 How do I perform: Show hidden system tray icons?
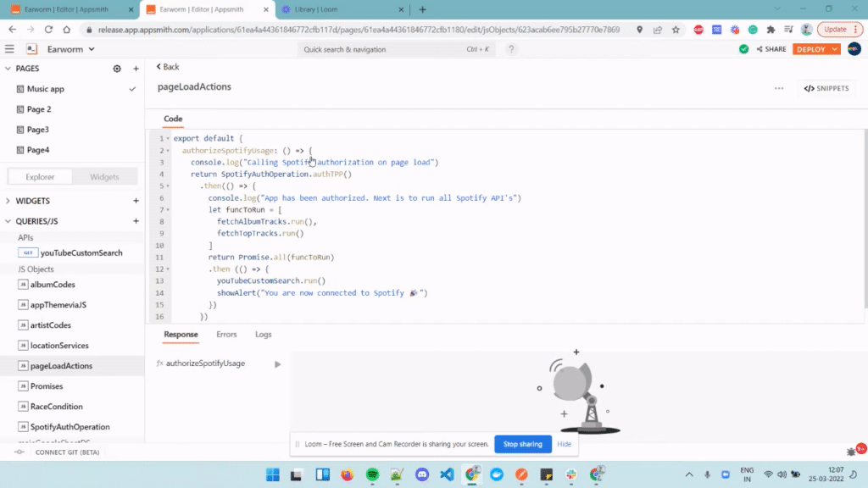[689, 474]
